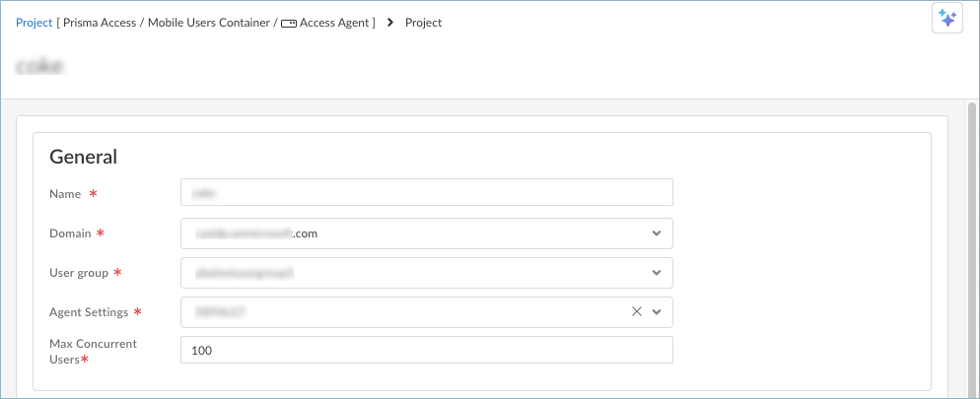This screenshot has width=980, height=399.
Task: Click Access Agent in the breadcrumb path
Action: coord(334,23)
